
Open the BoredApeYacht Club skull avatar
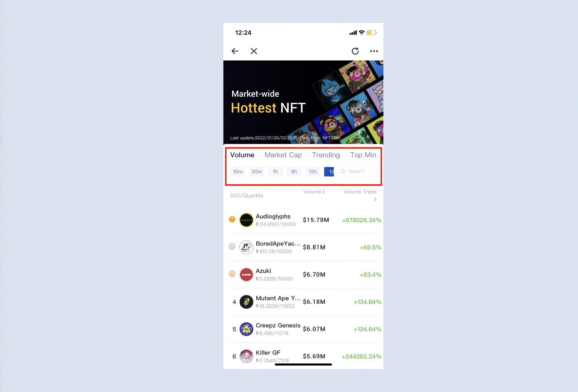pyautogui.click(x=246, y=247)
